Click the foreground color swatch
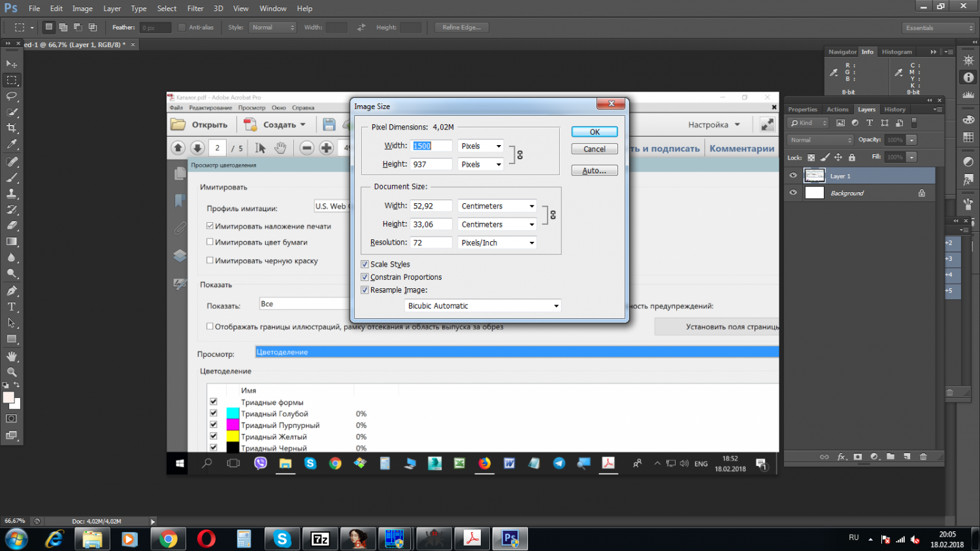980x551 pixels. pos(8,397)
